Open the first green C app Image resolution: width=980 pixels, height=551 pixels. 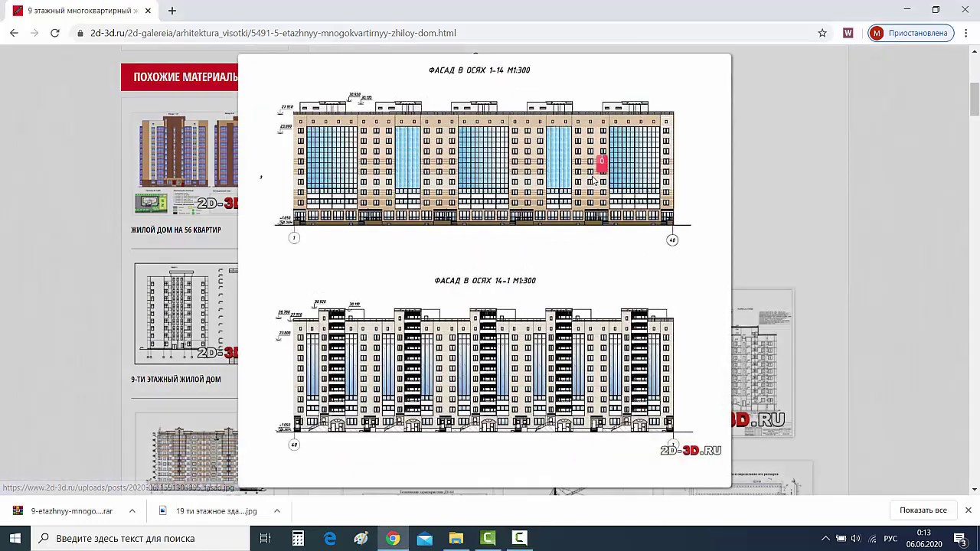(488, 538)
